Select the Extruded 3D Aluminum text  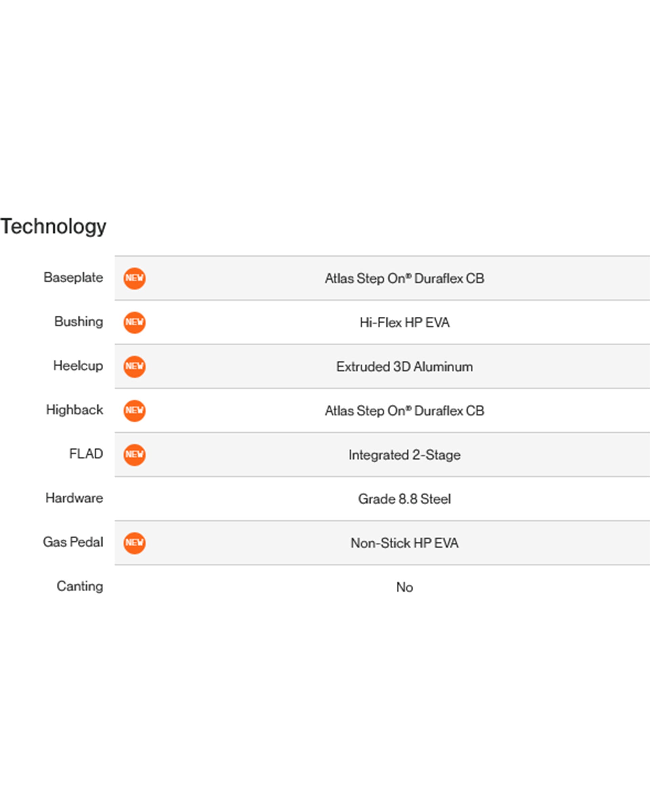(404, 367)
